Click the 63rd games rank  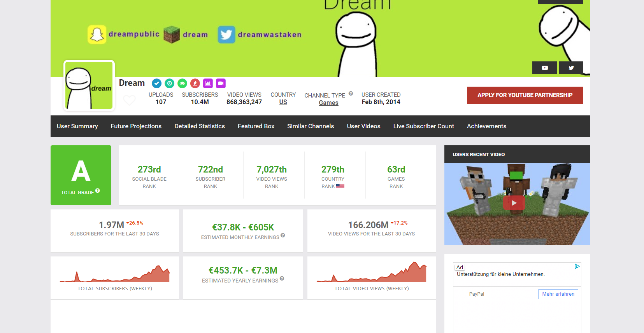[x=396, y=169]
